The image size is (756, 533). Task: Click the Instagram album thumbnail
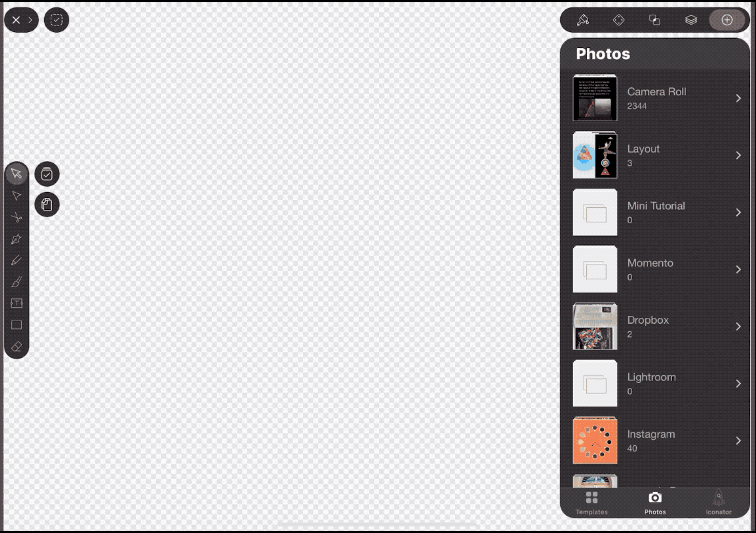[x=595, y=440]
